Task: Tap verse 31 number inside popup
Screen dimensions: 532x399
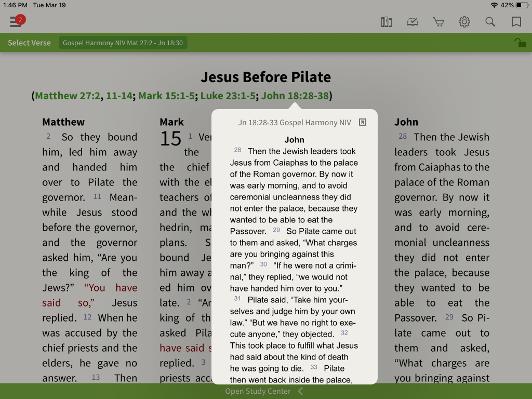Action: pyautogui.click(x=237, y=299)
